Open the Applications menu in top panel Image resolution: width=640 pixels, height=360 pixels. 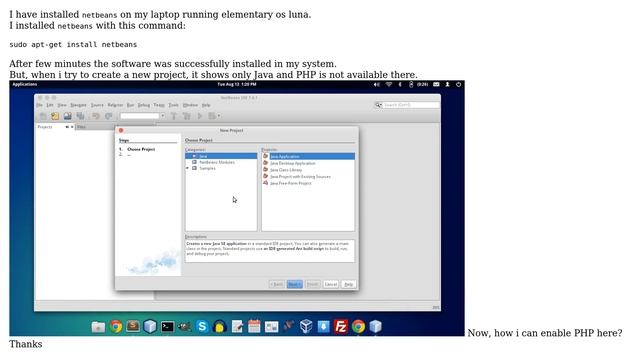click(x=24, y=84)
